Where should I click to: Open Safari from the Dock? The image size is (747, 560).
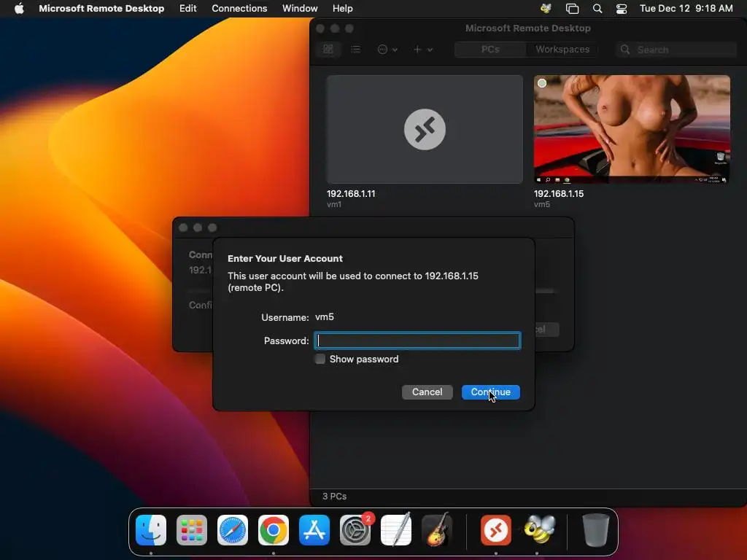point(233,530)
